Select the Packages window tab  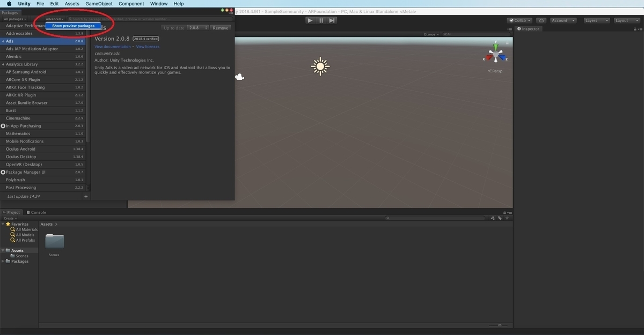10,12
